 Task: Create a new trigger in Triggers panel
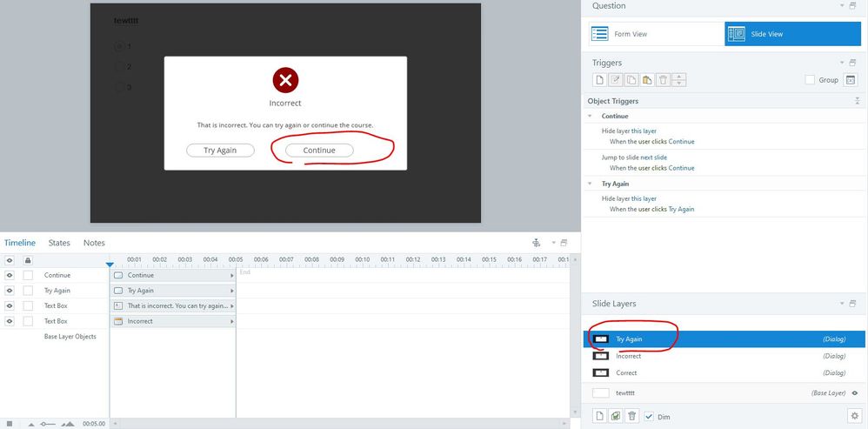(599, 80)
